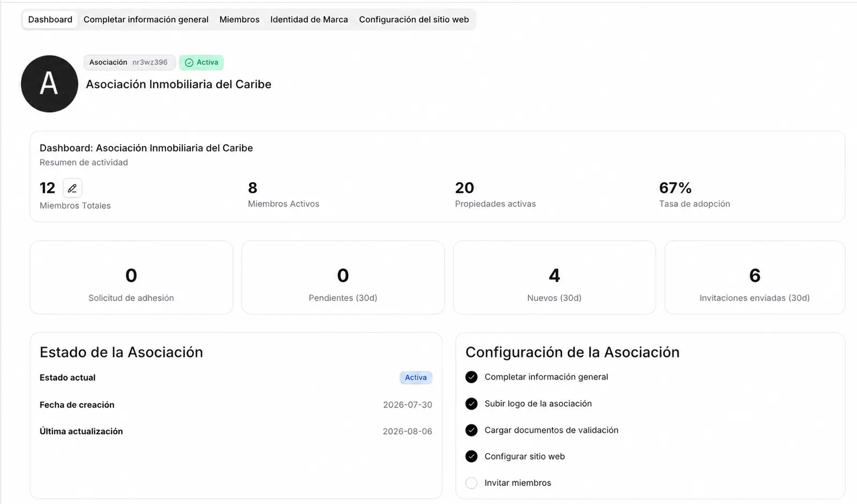Click the Última actualización label
857x504 pixels.
point(81,431)
